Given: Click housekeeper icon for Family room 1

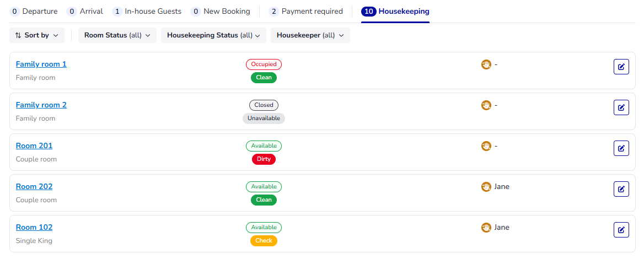Looking at the screenshot, I should (x=486, y=64).
